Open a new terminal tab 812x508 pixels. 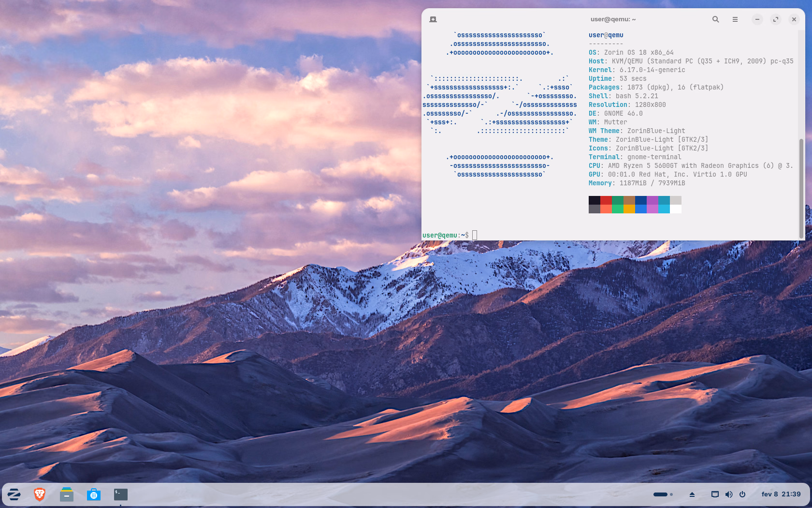(x=433, y=19)
